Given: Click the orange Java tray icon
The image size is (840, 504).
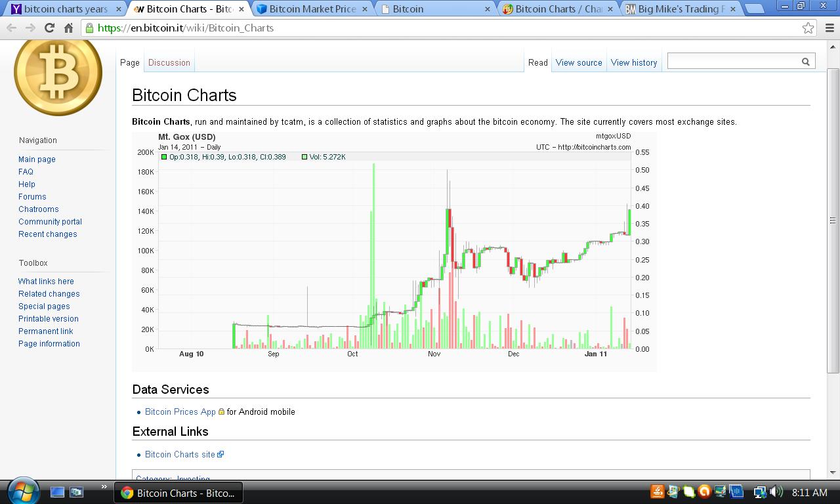Looking at the screenshot, I should (x=657, y=492).
